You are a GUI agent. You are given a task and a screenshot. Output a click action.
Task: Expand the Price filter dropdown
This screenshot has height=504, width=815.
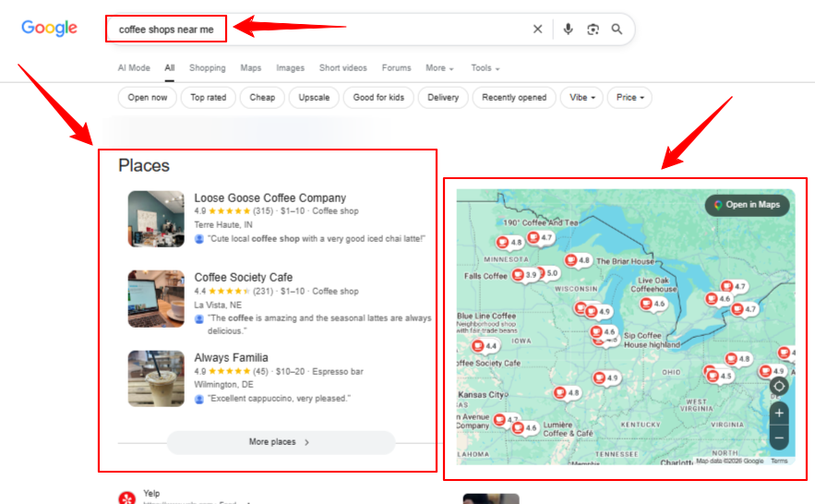pyautogui.click(x=629, y=98)
